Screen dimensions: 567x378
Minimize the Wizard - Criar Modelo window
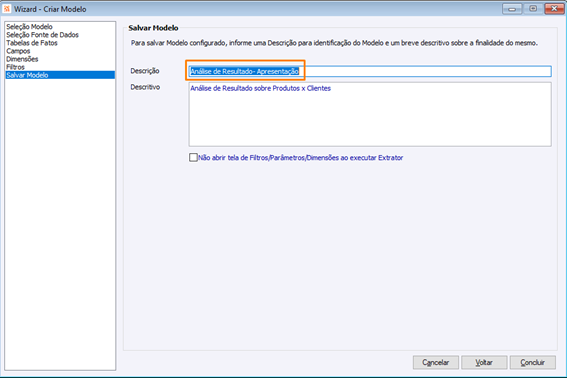pos(512,9)
